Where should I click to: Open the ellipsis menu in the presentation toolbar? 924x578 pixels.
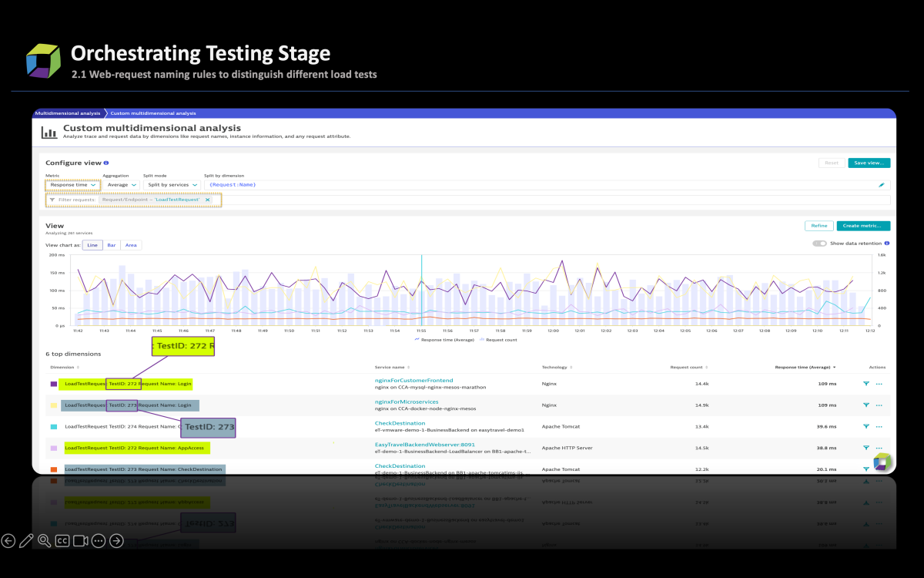[98, 541]
